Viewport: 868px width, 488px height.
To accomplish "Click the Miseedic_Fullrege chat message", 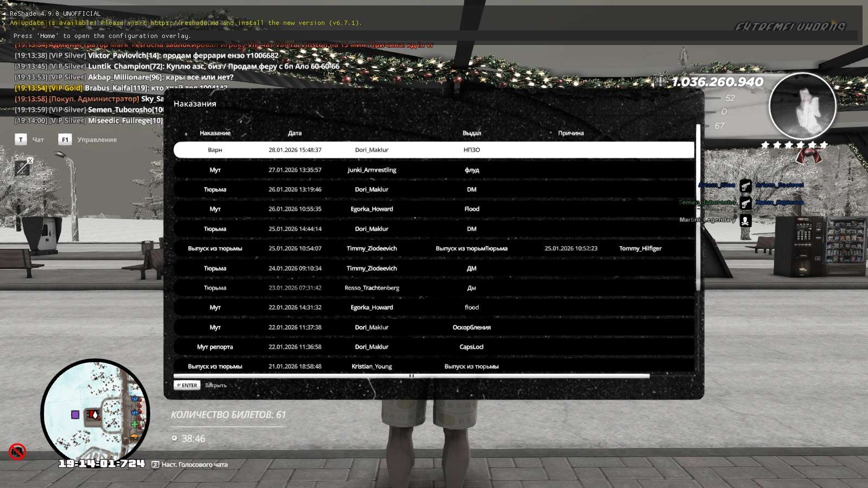I will tap(88, 120).
